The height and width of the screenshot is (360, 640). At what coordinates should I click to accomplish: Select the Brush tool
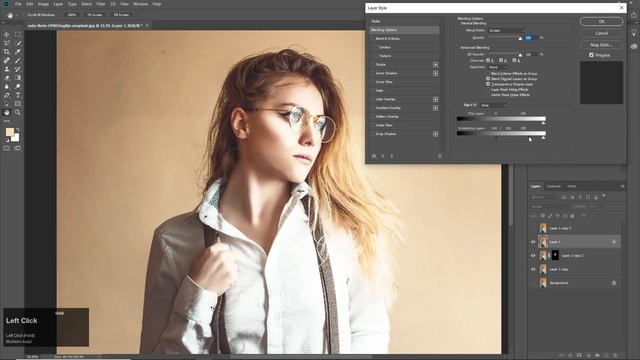(x=18, y=60)
